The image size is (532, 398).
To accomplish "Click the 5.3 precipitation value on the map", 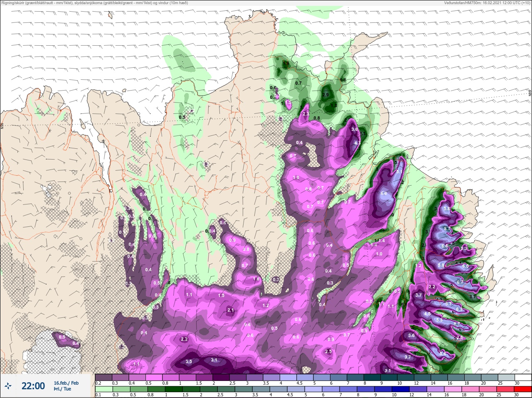I will pos(439,320).
